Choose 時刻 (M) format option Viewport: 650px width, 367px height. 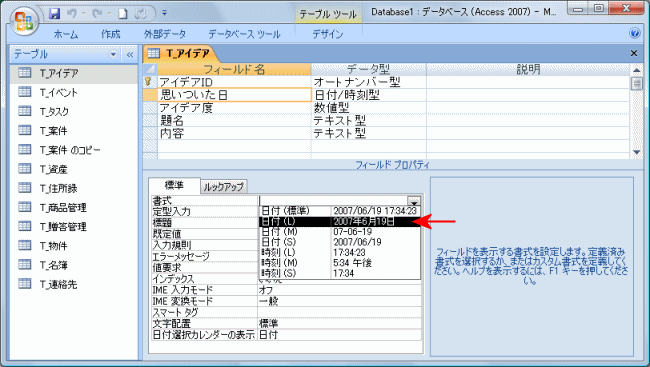pos(340,263)
